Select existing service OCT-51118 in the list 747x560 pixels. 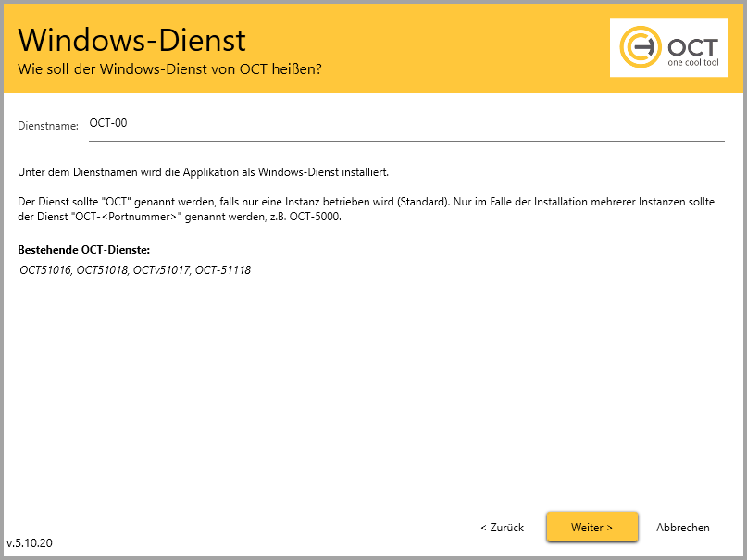point(223,270)
